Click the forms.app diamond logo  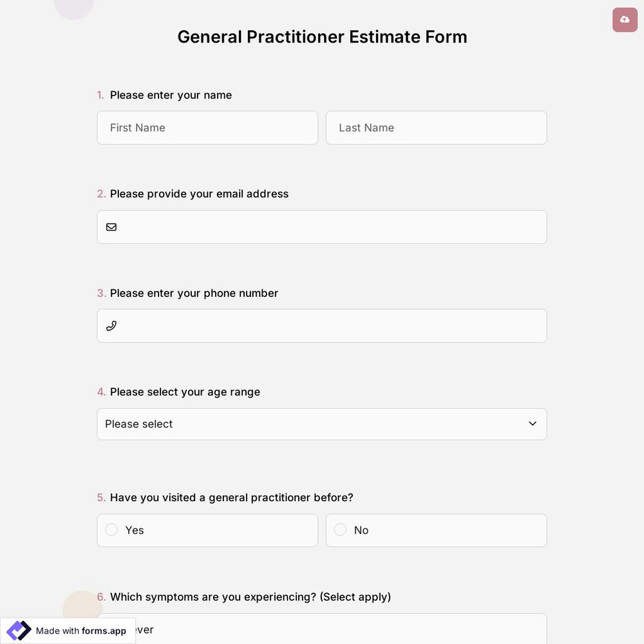[x=18, y=630]
